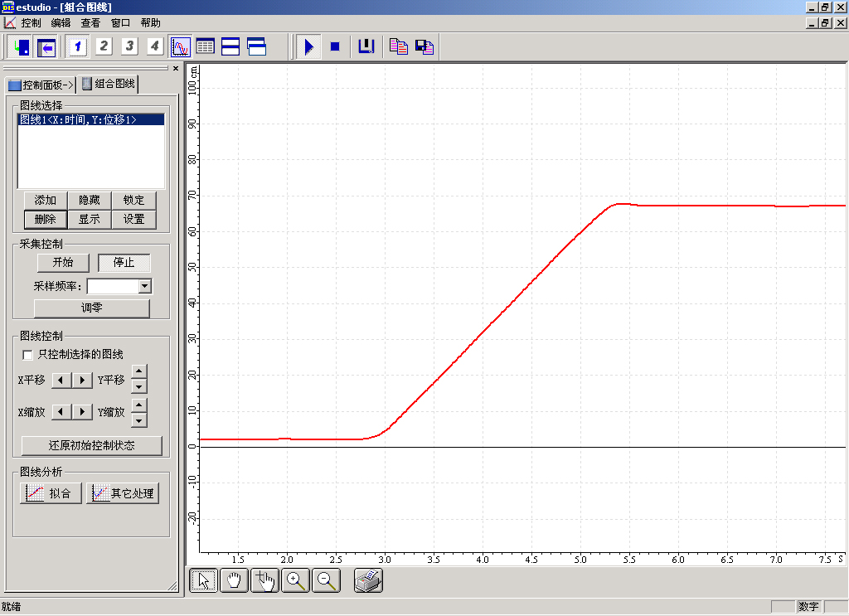Screen dimensions: 849x616
Task: Click the 拟合 curve fitting button
Action: click(50, 493)
